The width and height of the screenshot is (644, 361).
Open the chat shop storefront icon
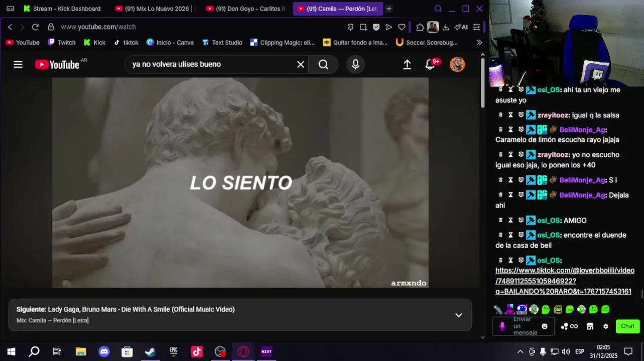(x=590, y=326)
